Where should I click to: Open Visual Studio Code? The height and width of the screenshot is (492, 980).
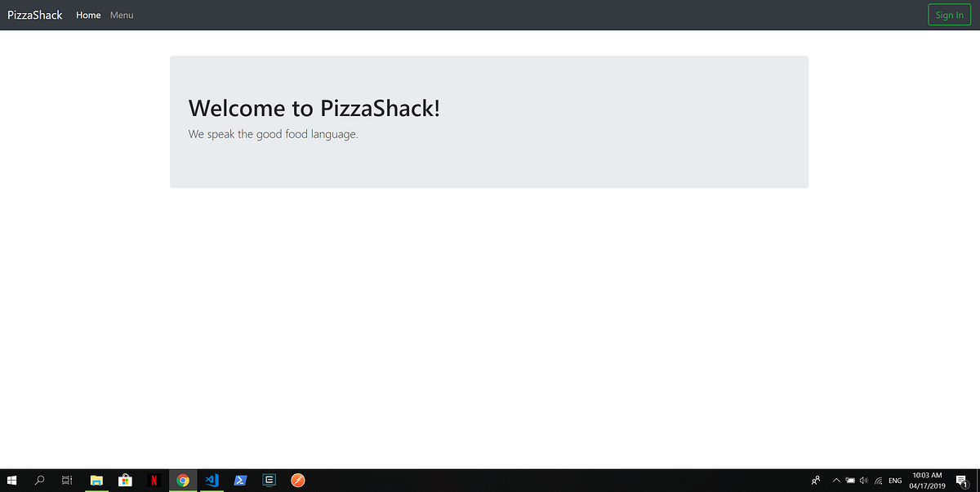pos(212,481)
